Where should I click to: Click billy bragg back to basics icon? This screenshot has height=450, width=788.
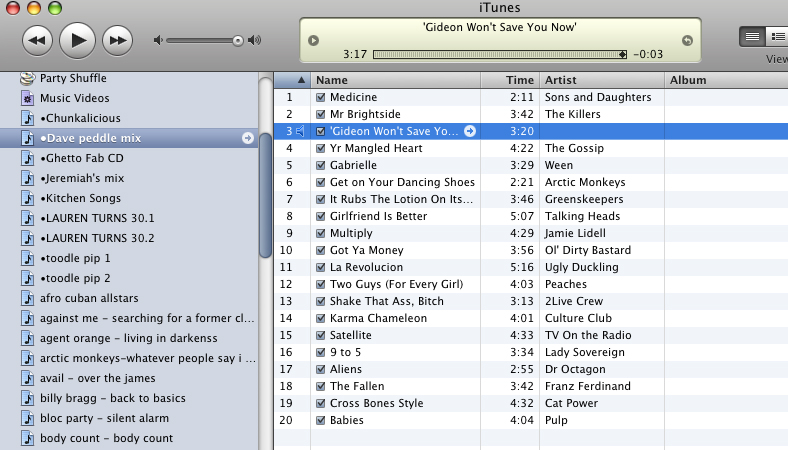tap(28, 398)
